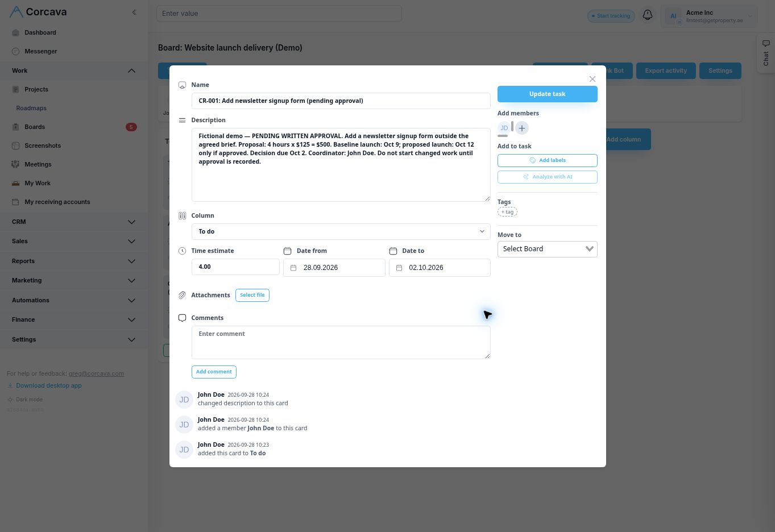Click the plus icon to add members
775x532 pixels.
click(522, 128)
